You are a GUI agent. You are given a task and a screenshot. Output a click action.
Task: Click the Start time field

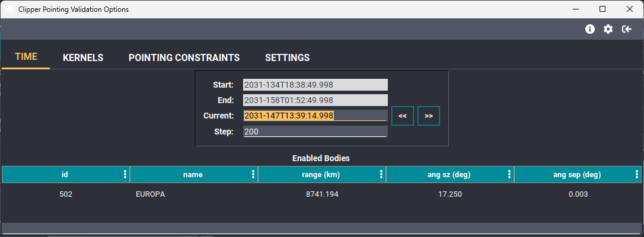click(315, 85)
